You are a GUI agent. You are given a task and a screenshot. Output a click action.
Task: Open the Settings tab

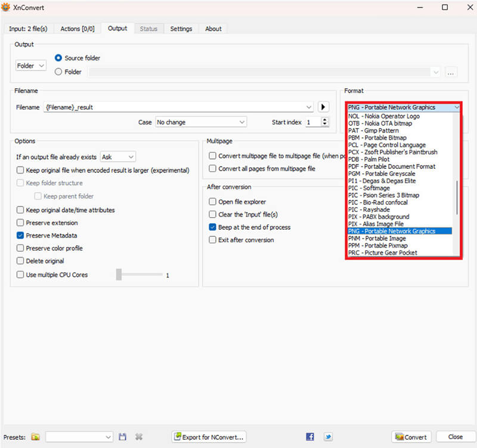(181, 28)
